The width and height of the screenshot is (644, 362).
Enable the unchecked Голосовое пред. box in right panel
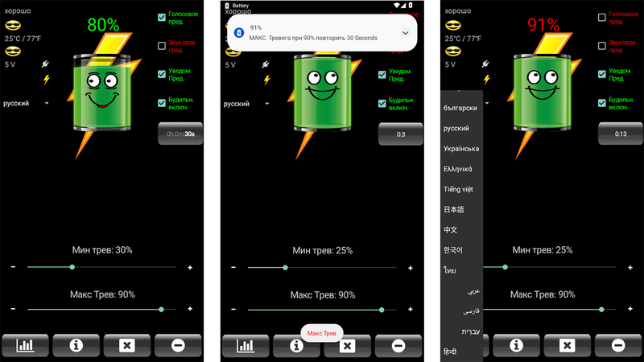601,17
